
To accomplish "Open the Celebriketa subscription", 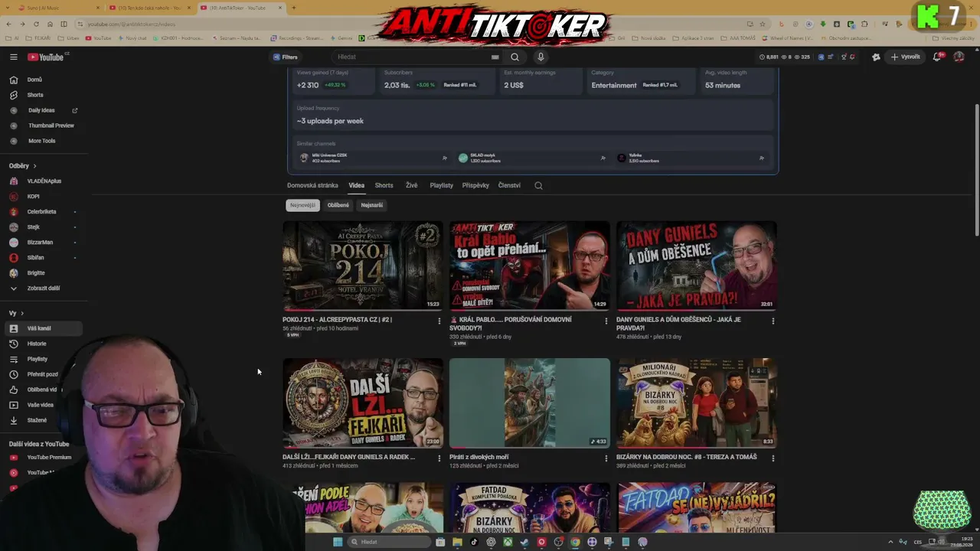I will click(42, 212).
